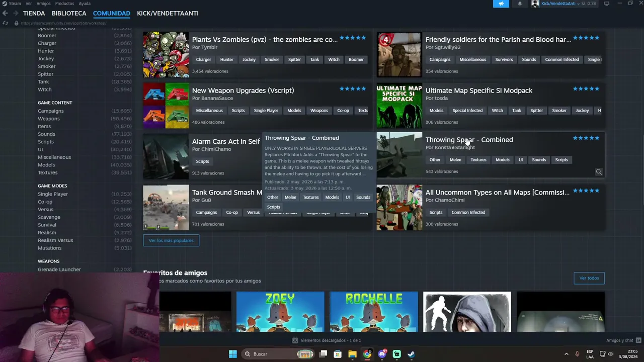The image size is (644, 362).
Task: Open ESP LAA keyboard language switcher
Action: (590, 354)
